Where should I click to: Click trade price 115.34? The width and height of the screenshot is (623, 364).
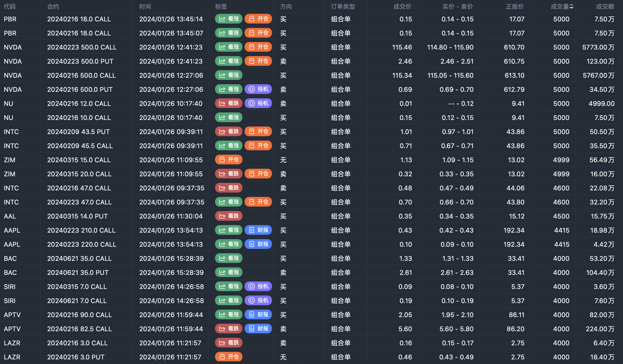[x=402, y=76]
